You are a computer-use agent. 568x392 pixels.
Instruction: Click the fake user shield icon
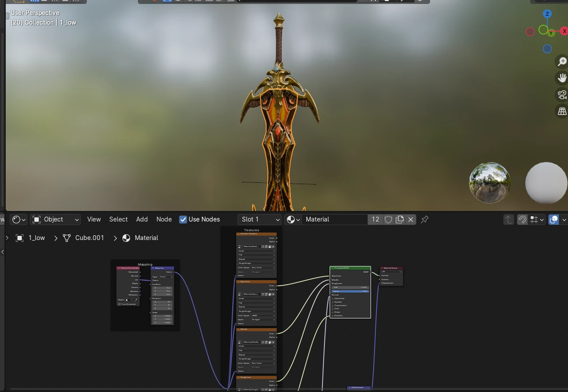tap(388, 219)
